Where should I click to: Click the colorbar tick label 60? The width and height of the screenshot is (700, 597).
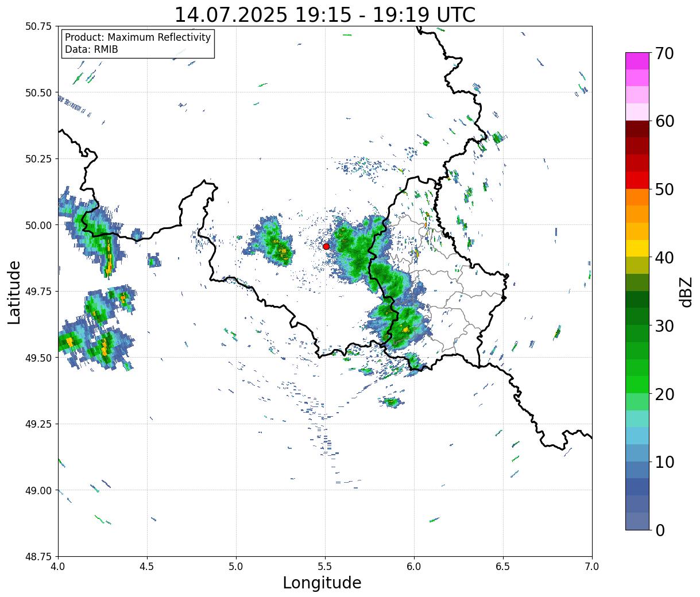click(x=664, y=121)
